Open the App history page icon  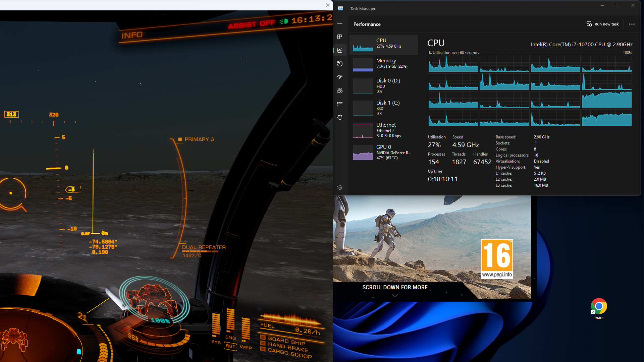tap(340, 64)
